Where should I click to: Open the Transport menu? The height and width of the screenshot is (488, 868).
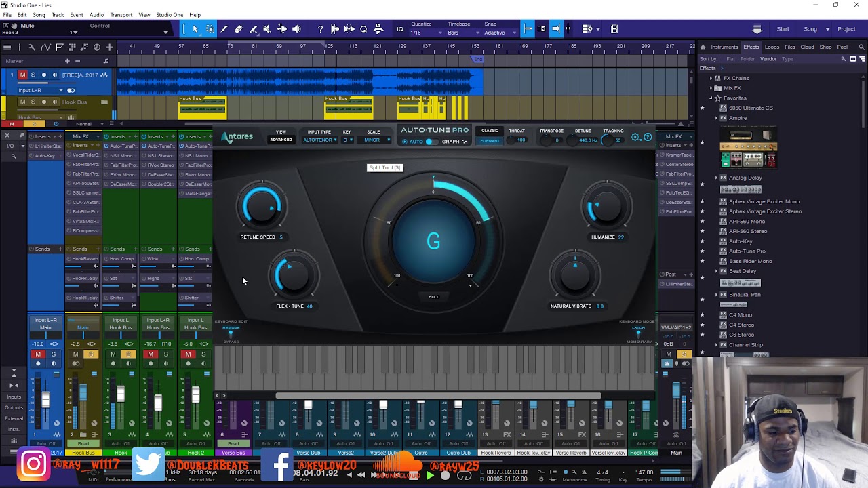click(121, 14)
